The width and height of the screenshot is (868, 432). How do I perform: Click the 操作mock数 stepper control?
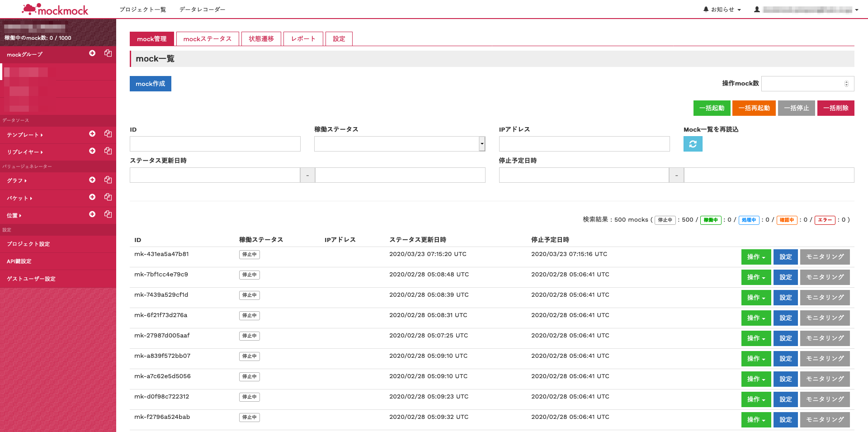coord(846,83)
